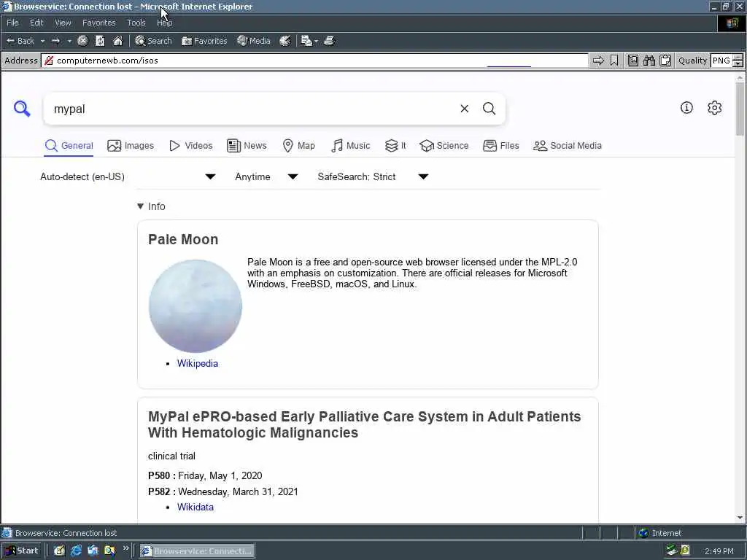This screenshot has width=747, height=560.
Task: Open the Tools menu
Action: [x=136, y=23]
